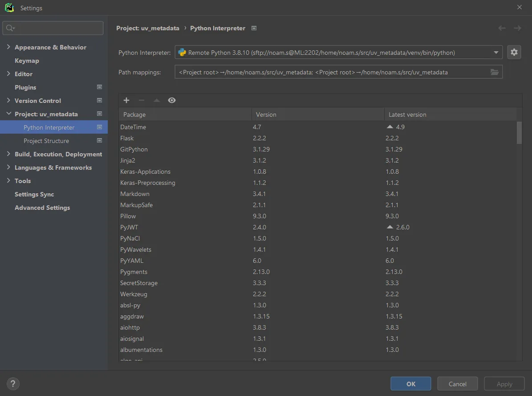
Task: Open Settings Sync page
Action: 34,194
